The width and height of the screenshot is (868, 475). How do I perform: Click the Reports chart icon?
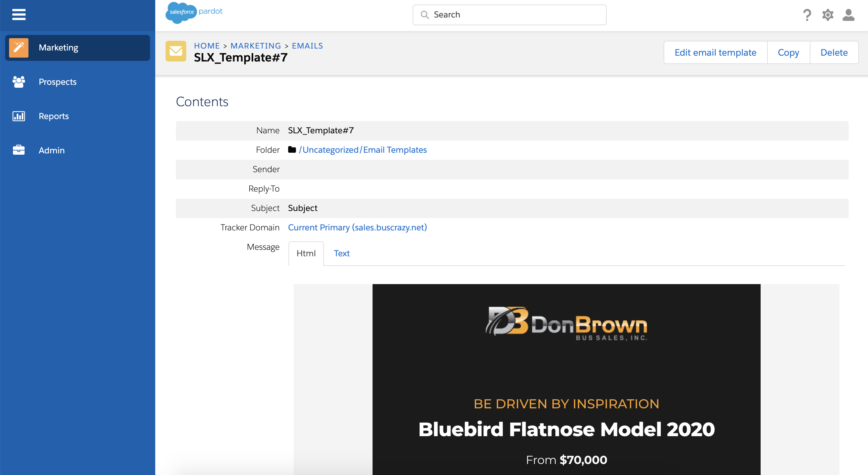click(x=18, y=116)
